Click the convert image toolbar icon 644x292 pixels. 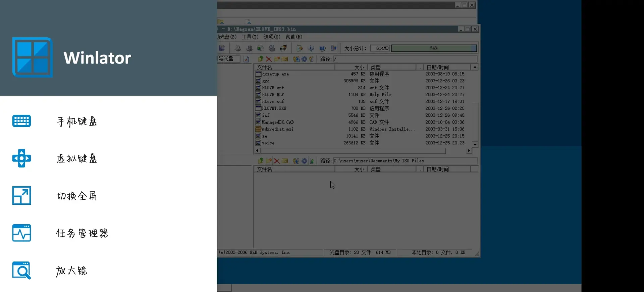[260, 48]
